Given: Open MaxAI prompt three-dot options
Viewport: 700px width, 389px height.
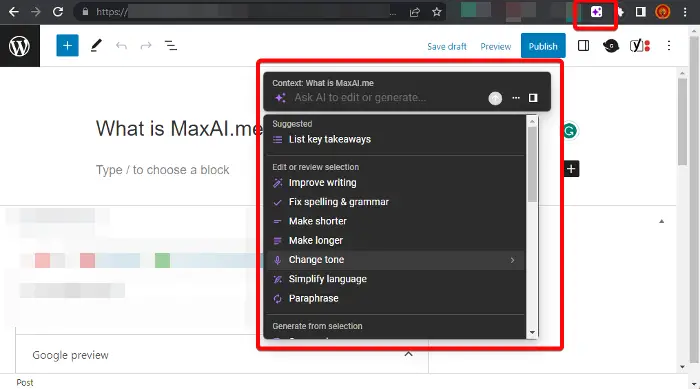Looking at the screenshot, I should [516, 98].
